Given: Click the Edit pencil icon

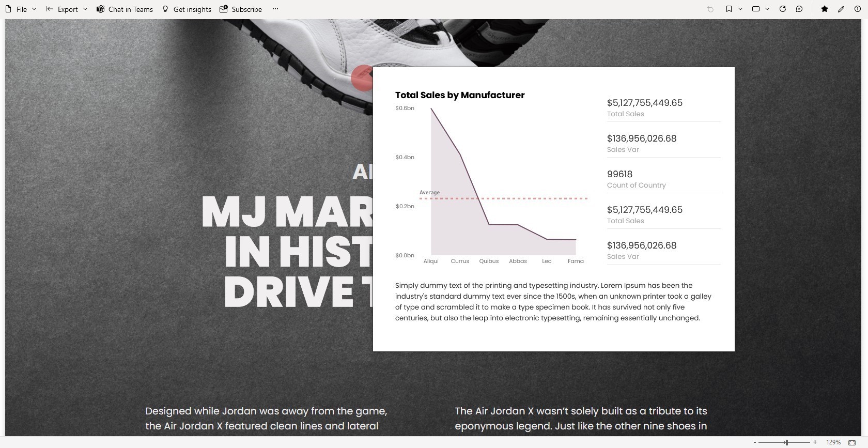Looking at the screenshot, I should 841,9.
